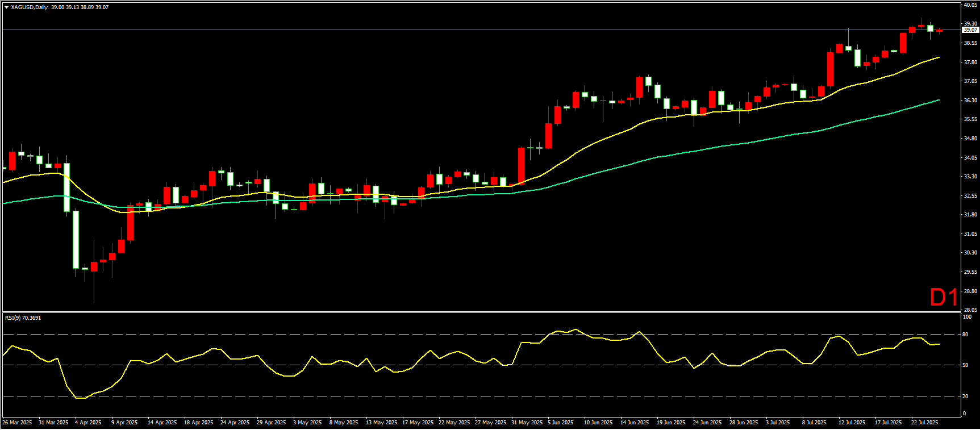
Task: Click the XAGUSD,Daily chart title
Action: pos(29,7)
